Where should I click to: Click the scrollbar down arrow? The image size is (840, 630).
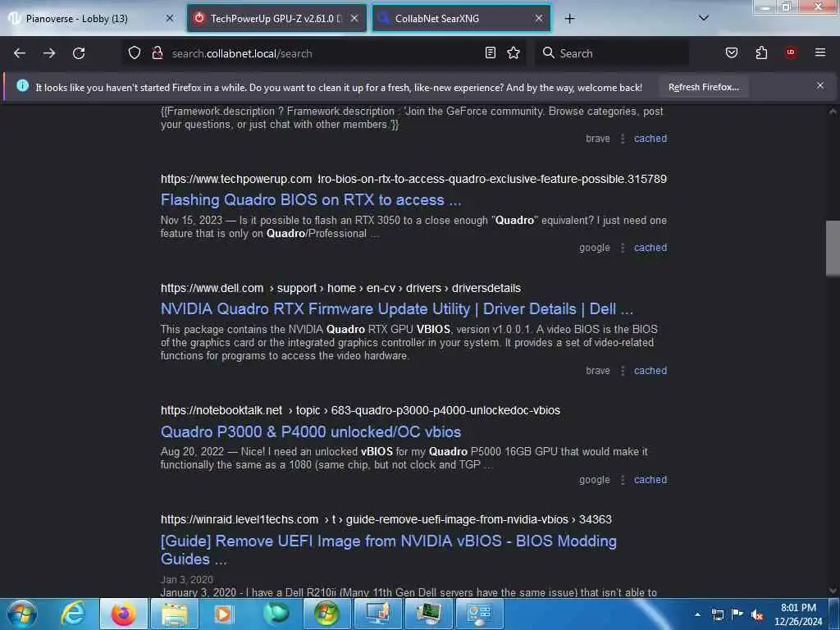[833, 591]
